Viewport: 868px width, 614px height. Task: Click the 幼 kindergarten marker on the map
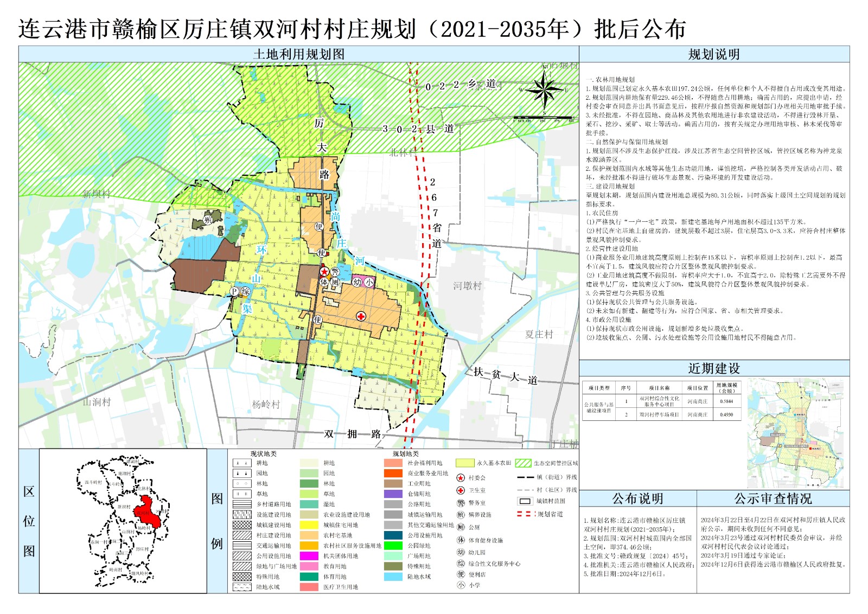(x=357, y=282)
